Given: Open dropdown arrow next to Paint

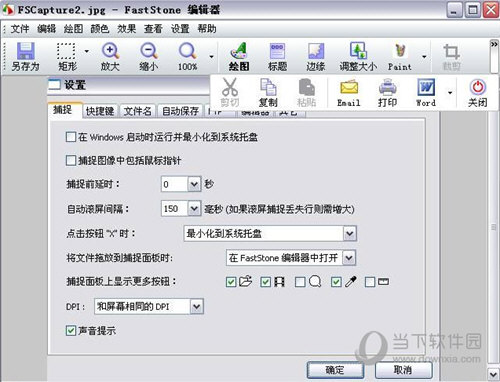Looking at the screenshot, I should pos(424,57).
